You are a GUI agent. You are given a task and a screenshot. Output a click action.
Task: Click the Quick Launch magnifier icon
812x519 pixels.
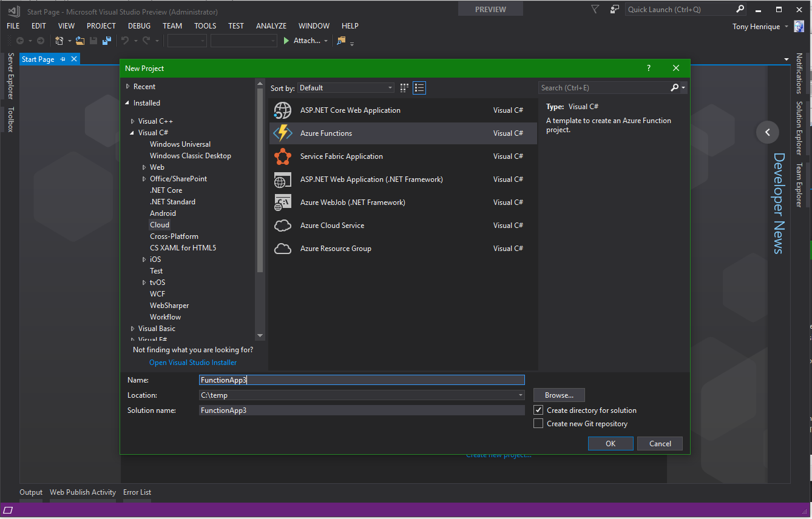[740, 9]
